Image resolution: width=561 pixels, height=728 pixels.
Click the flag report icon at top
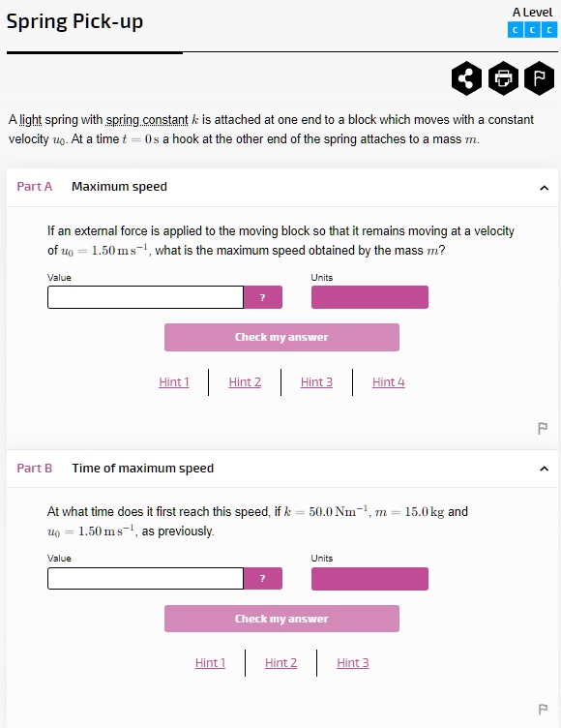[x=539, y=78]
